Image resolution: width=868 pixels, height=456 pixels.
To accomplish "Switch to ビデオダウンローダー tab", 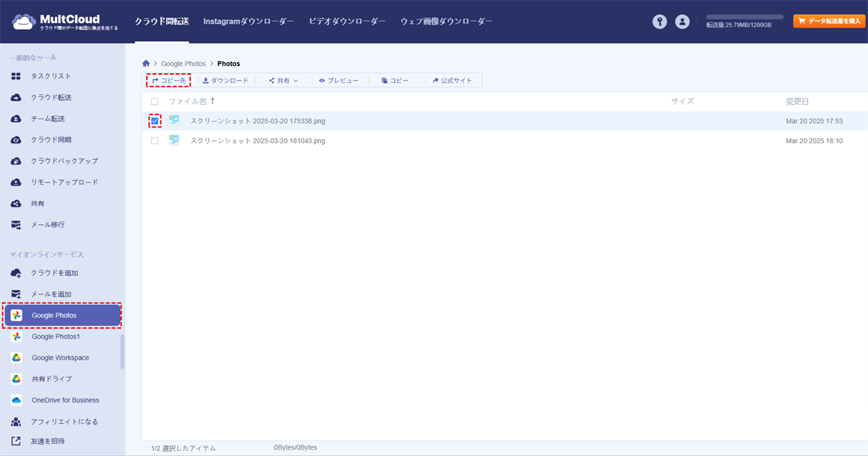I will tap(347, 22).
